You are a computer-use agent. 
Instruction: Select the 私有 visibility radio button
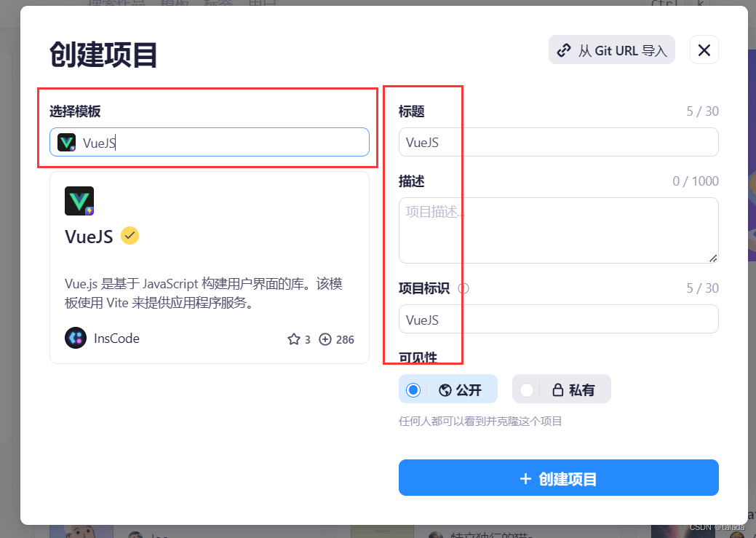pos(526,389)
